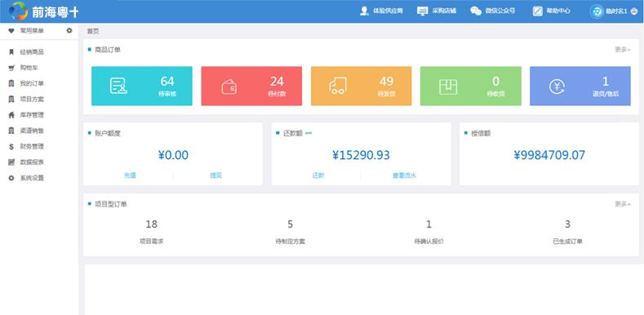Click the 体验供应商 person icon
This screenshot has width=644, height=315.
[x=364, y=11]
